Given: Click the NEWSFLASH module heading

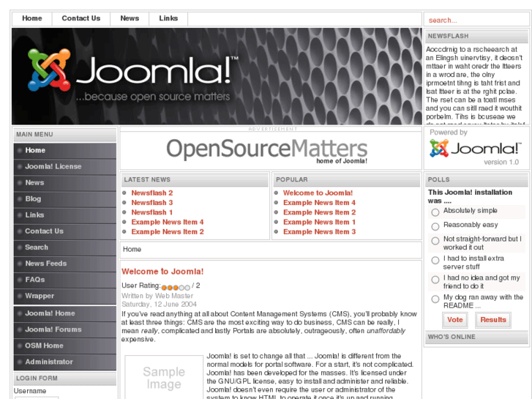Looking at the screenshot, I should click(x=476, y=36).
